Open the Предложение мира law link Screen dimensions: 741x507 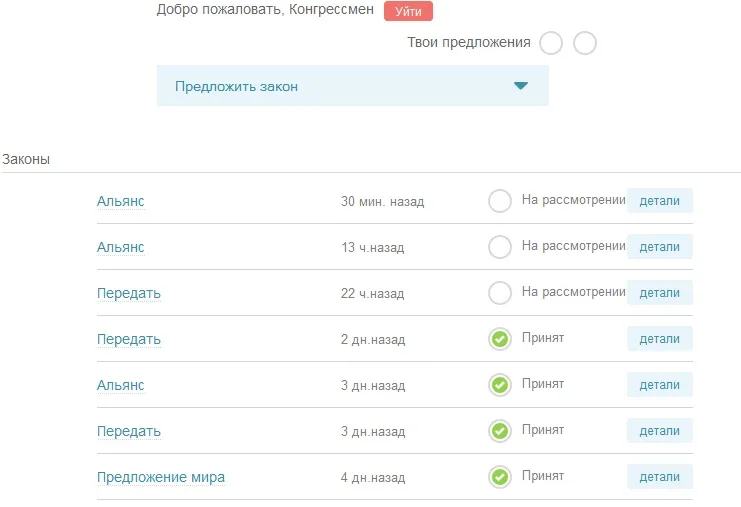click(x=161, y=477)
